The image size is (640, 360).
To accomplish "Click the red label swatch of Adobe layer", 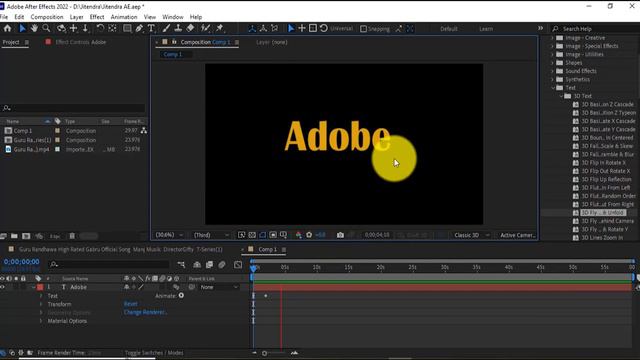I will point(40,287).
